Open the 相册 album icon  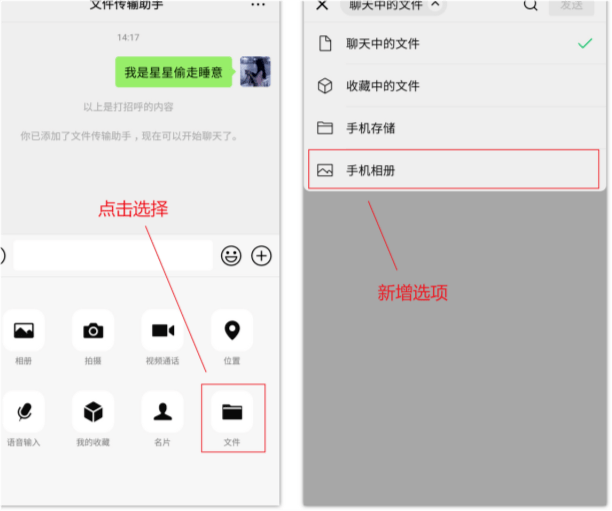(23, 330)
